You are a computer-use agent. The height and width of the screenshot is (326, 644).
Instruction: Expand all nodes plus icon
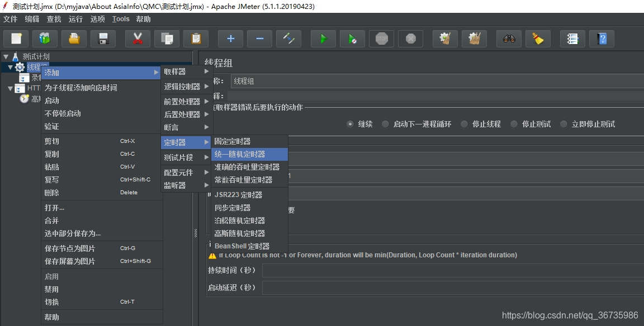tap(230, 39)
